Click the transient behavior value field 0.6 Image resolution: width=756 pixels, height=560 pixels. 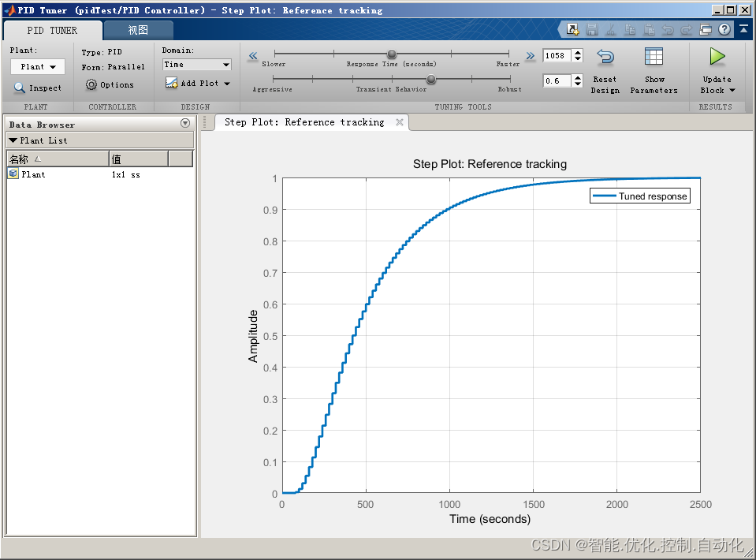click(557, 80)
